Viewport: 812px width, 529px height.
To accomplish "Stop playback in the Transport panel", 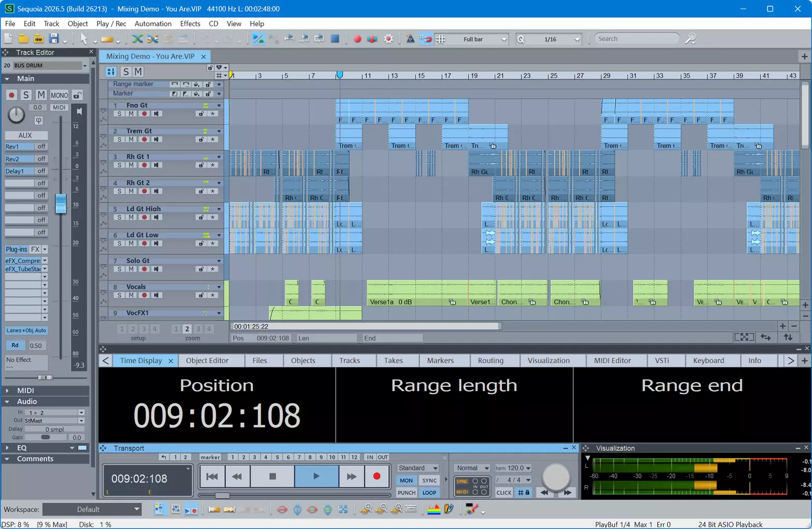I will point(273,477).
